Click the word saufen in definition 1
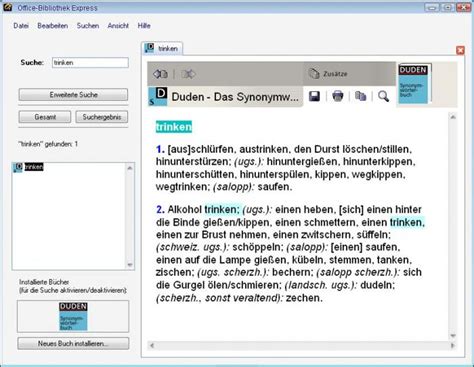474x367 pixels. click(275, 187)
